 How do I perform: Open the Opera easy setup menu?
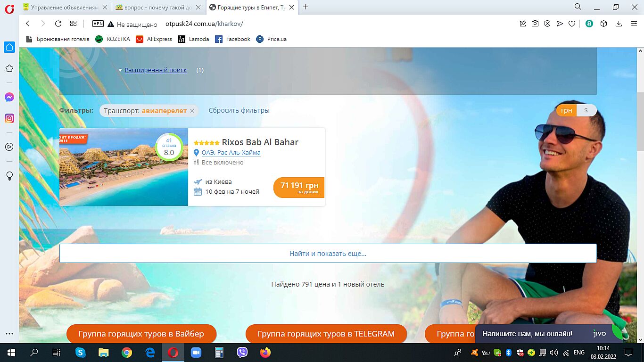pos(634,24)
